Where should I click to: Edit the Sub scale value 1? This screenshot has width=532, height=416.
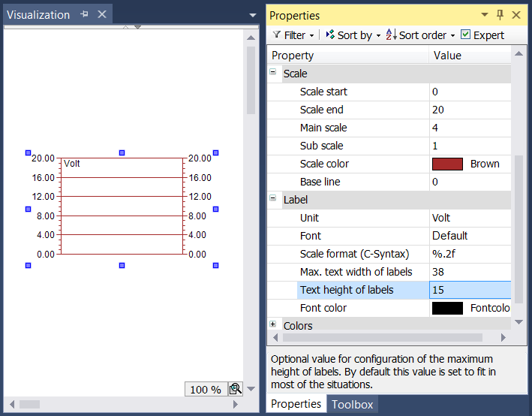pos(470,146)
